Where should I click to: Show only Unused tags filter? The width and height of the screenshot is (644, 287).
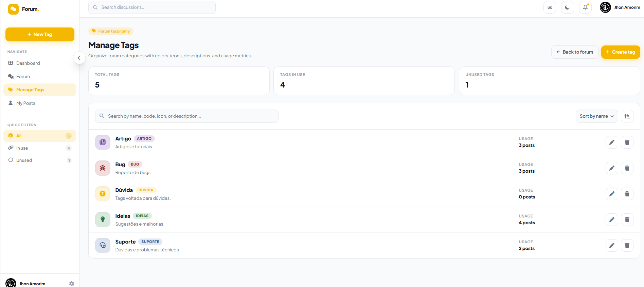(40, 160)
